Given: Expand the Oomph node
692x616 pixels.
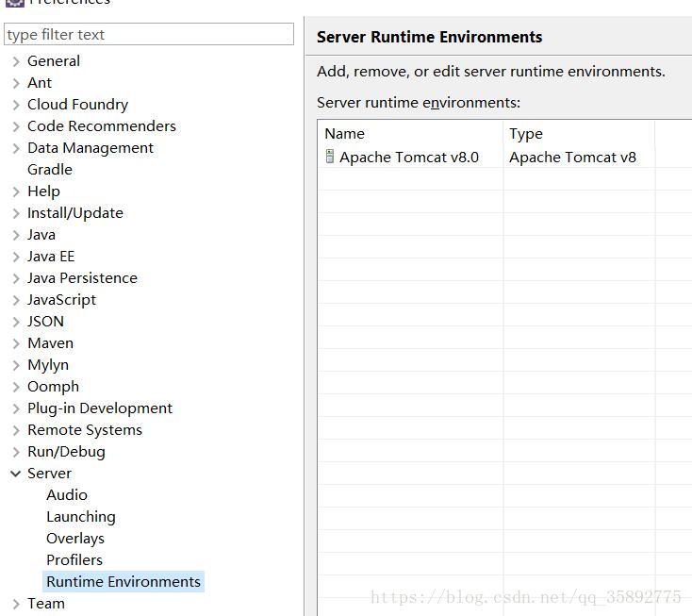Looking at the screenshot, I should click(x=16, y=387).
